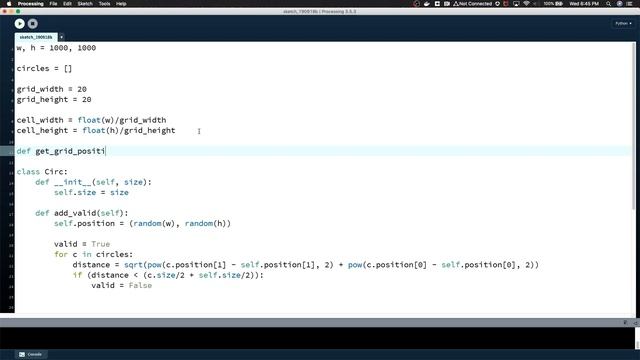Open the Help menu
The image size is (640, 360).
tap(121, 4)
